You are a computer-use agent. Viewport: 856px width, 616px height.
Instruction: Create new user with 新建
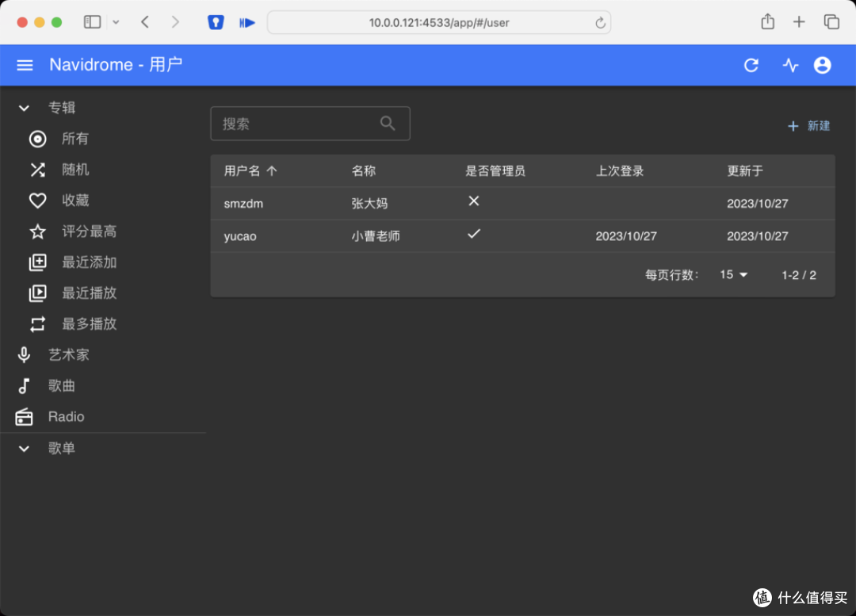click(808, 126)
